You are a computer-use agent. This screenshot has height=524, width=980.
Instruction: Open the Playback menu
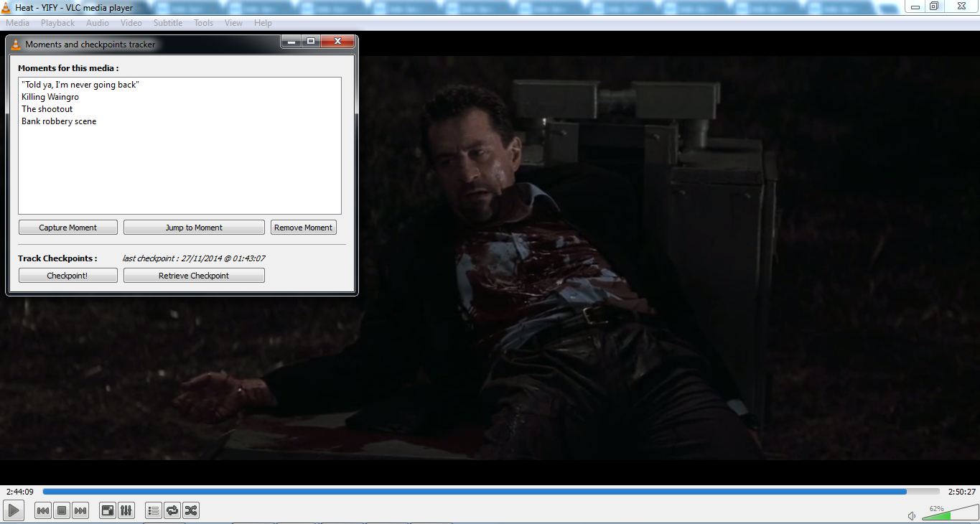(x=58, y=23)
